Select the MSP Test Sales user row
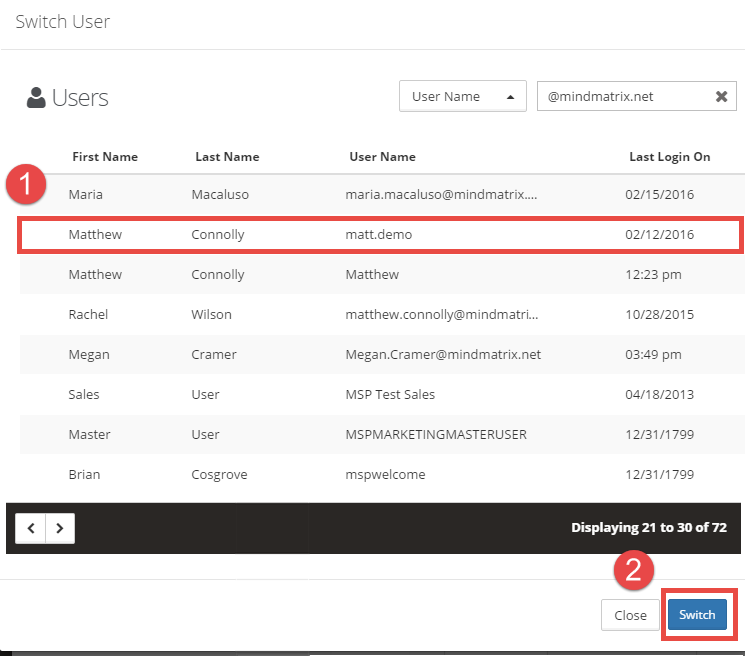The image size is (745, 656). point(378,395)
